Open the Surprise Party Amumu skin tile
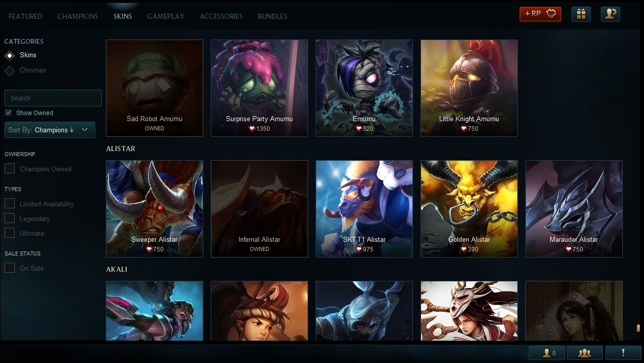The image size is (644, 363). coord(259,88)
